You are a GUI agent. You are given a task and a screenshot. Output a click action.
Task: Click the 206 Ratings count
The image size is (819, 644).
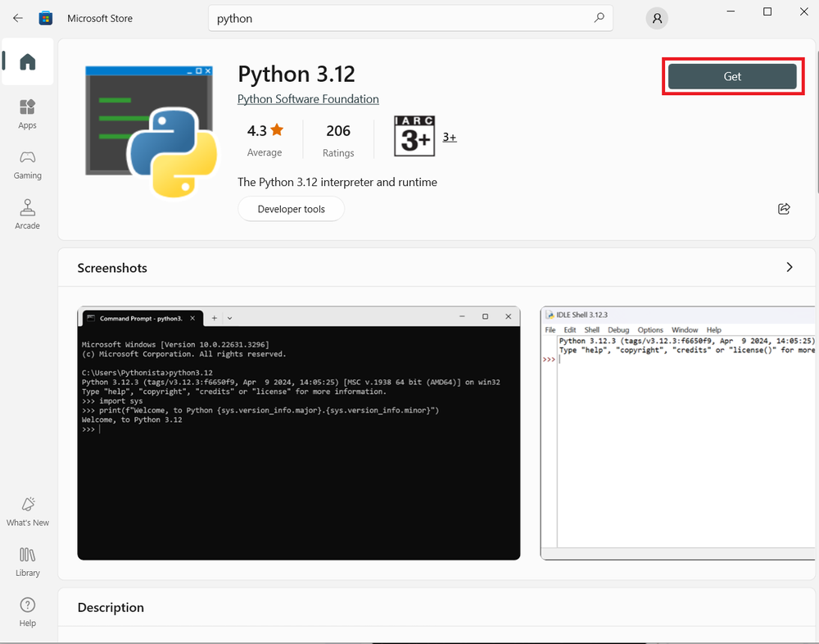(338, 138)
